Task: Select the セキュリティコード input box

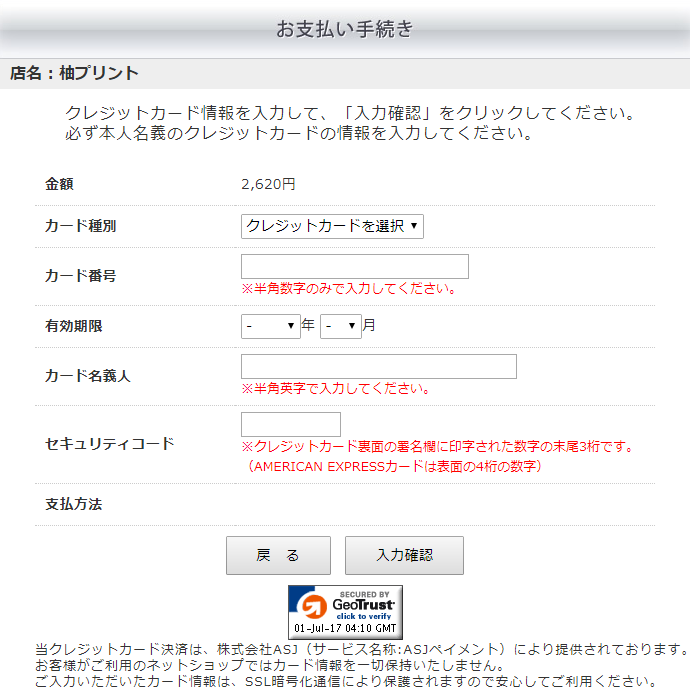Action: pos(290,425)
